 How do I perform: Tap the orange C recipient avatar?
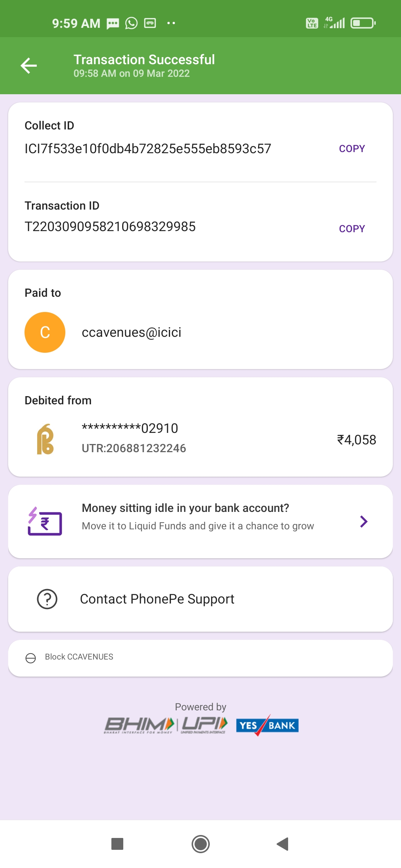[45, 332]
